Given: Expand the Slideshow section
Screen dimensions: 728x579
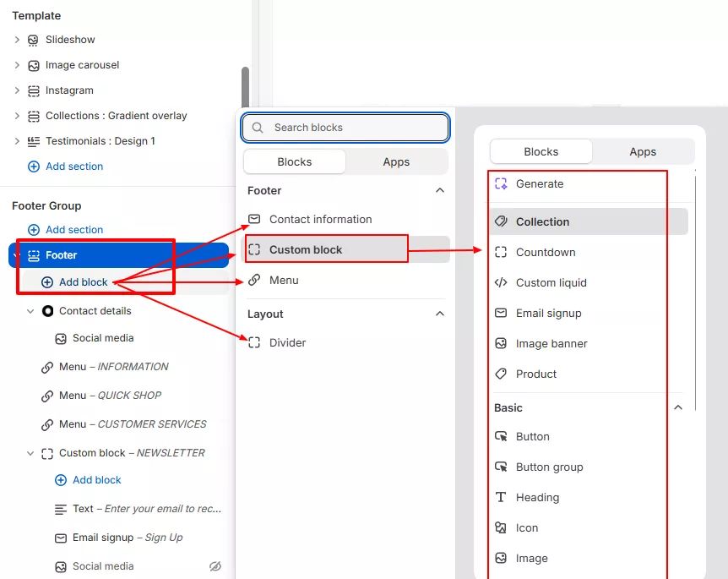Looking at the screenshot, I should (x=17, y=40).
